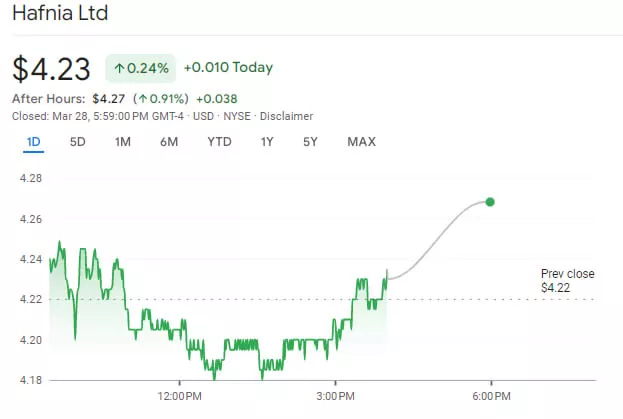This screenshot has width=623, height=419.
Task: Click the up arrow in 0.24% badge
Action: pos(118,68)
